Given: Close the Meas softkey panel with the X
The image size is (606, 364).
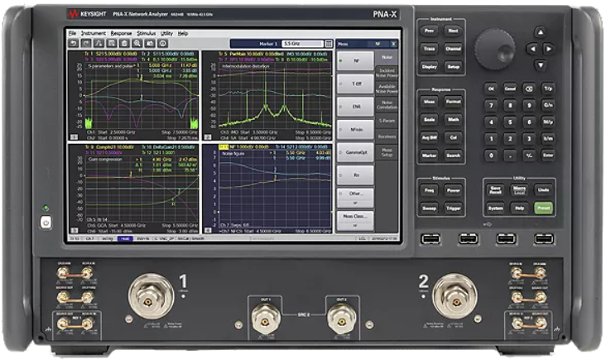Looking at the screenshot, I should [393, 44].
